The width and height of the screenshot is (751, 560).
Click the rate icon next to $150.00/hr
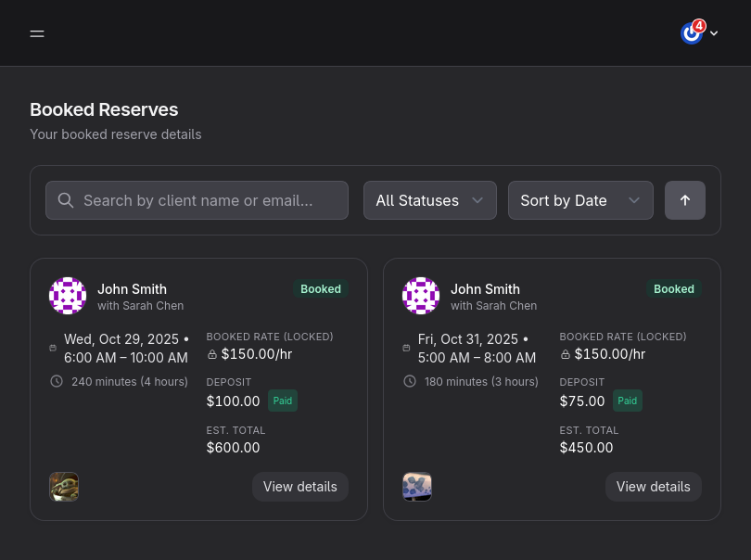click(x=212, y=353)
